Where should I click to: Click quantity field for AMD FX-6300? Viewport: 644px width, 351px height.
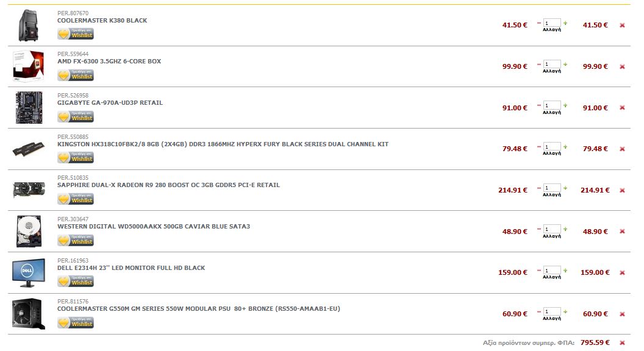point(552,64)
